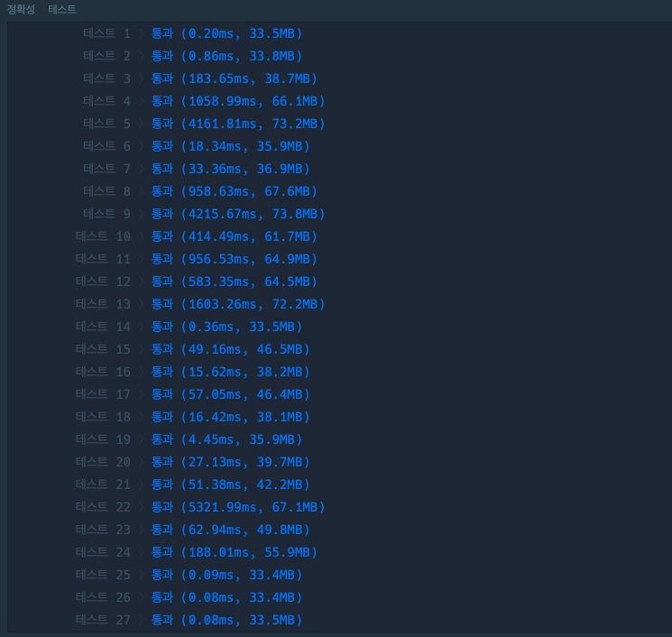Click result '통과 (15.62ms, 38.2MB)'

click(x=231, y=372)
